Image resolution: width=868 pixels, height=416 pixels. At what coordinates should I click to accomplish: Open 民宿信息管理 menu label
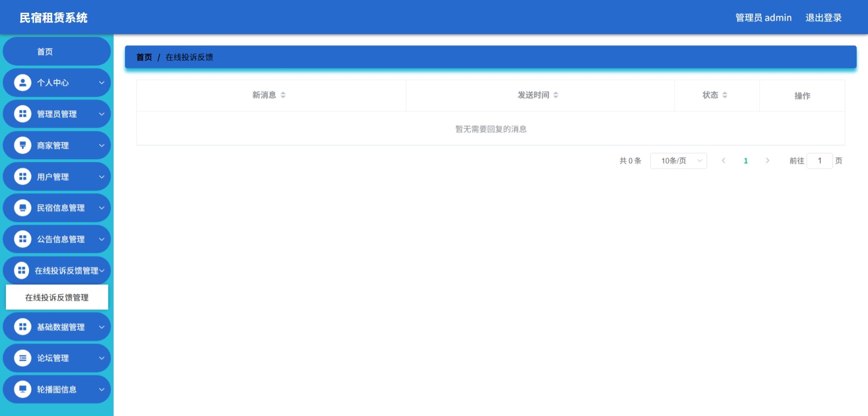point(61,208)
